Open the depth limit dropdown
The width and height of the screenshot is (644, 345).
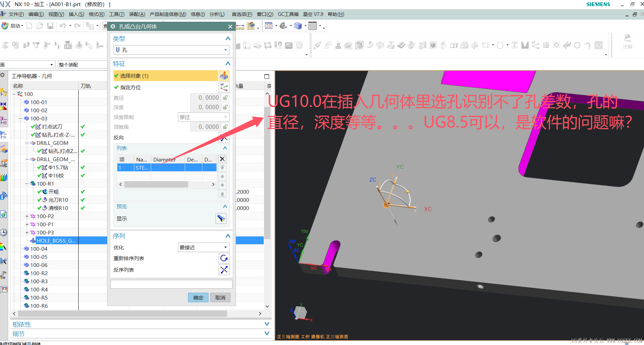[x=203, y=117]
